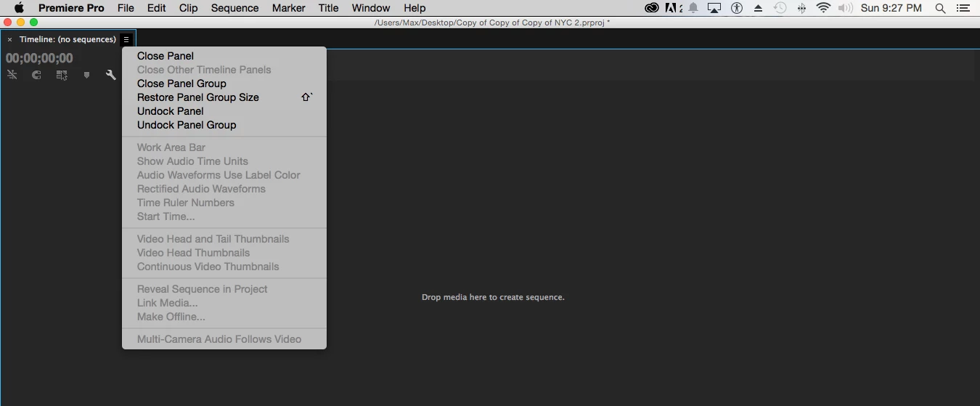The image size is (980, 406).
Task: Toggle the Snap magnet icon
Action: click(x=36, y=75)
